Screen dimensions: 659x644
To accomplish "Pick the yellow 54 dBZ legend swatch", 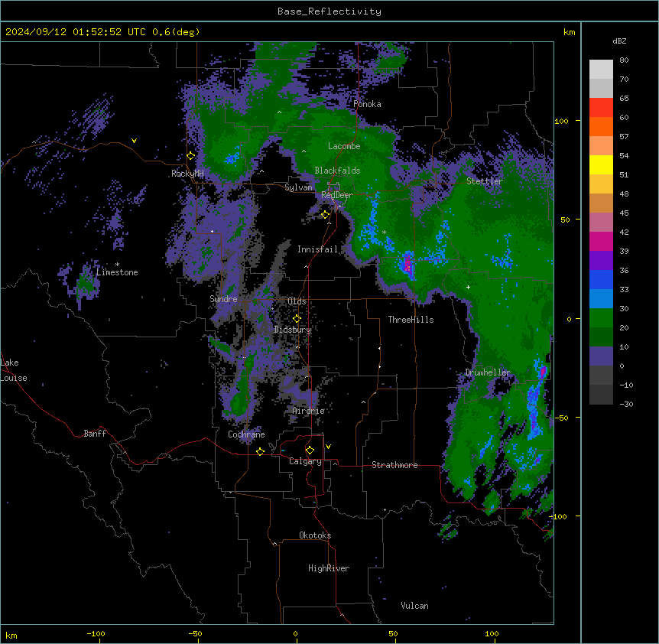I will click(601, 164).
